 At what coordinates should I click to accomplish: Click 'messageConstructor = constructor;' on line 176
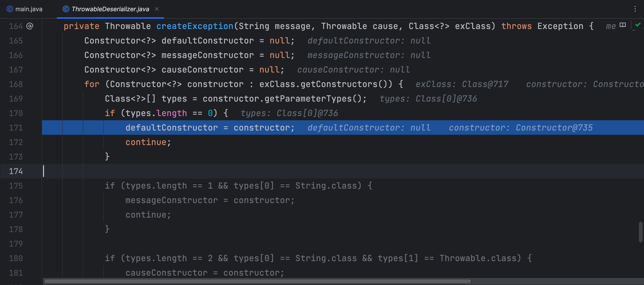[210, 200]
